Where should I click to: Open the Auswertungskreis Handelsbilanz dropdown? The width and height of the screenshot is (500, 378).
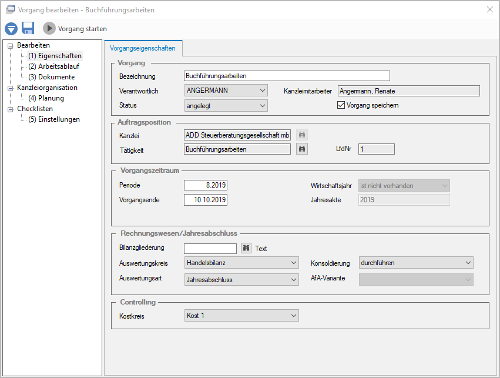[241, 263]
